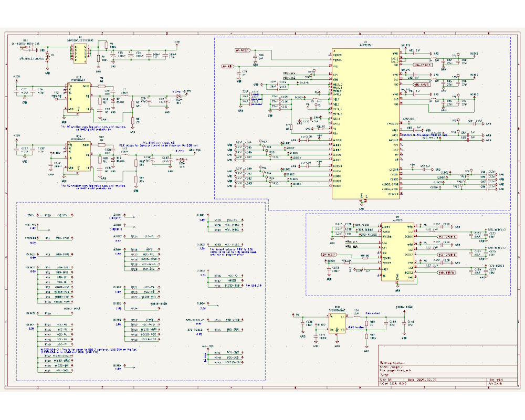The width and height of the screenshot is (525, 420).
Task: Select the CPUSLDO net label on AXP717
Action: [408, 119]
